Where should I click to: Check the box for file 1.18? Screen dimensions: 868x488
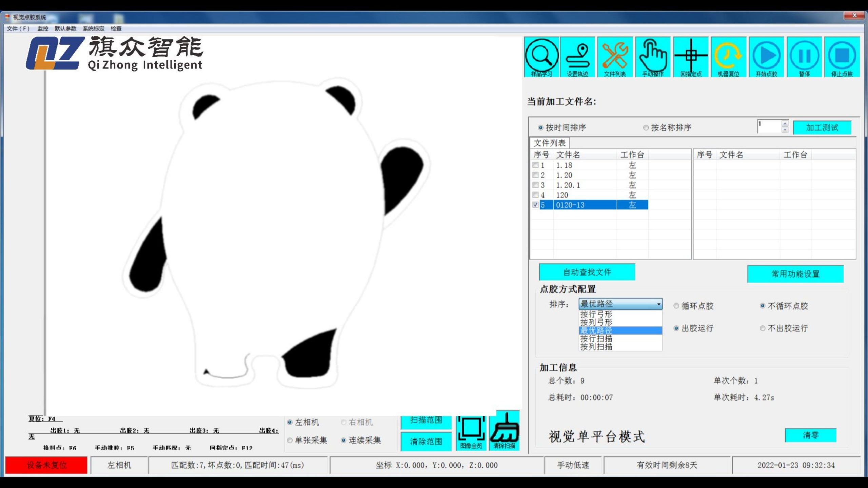(x=535, y=165)
